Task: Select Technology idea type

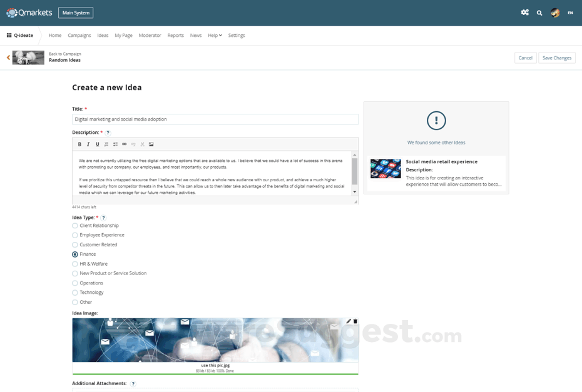Action: click(75, 293)
